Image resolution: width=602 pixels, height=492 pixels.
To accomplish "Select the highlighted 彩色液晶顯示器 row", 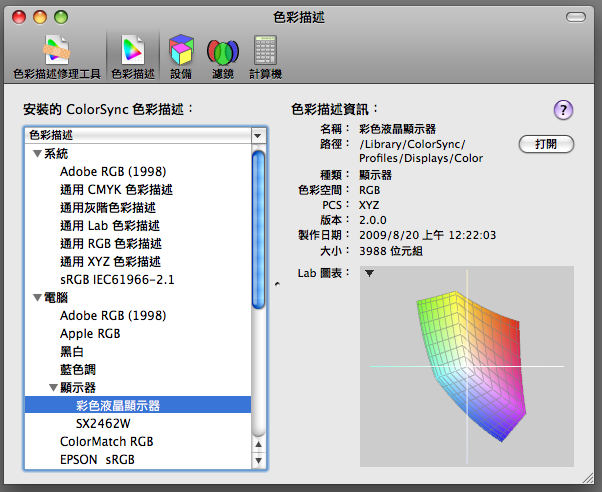I will pyautogui.click(x=138, y=405).
